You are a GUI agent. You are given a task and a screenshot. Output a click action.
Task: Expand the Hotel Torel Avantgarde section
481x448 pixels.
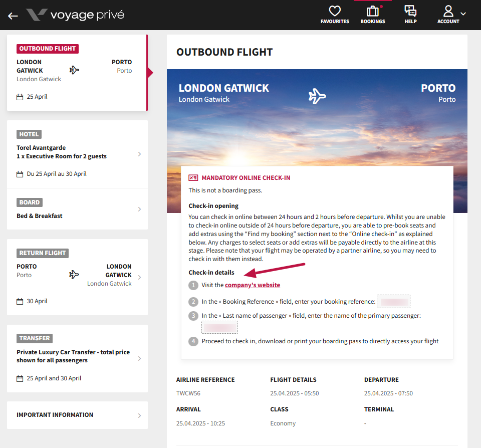(x=77, y=154)
